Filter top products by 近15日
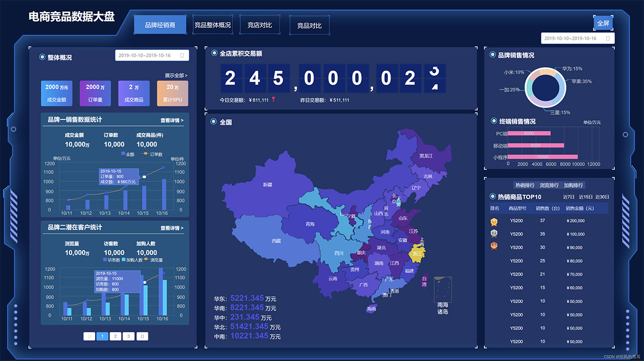 [586, 197]
